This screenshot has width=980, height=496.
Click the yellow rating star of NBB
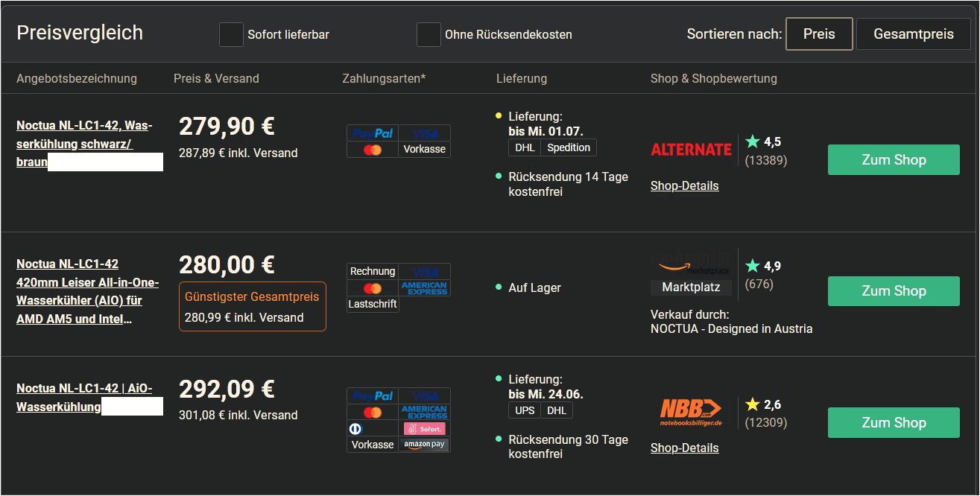[x=753, y=404]
